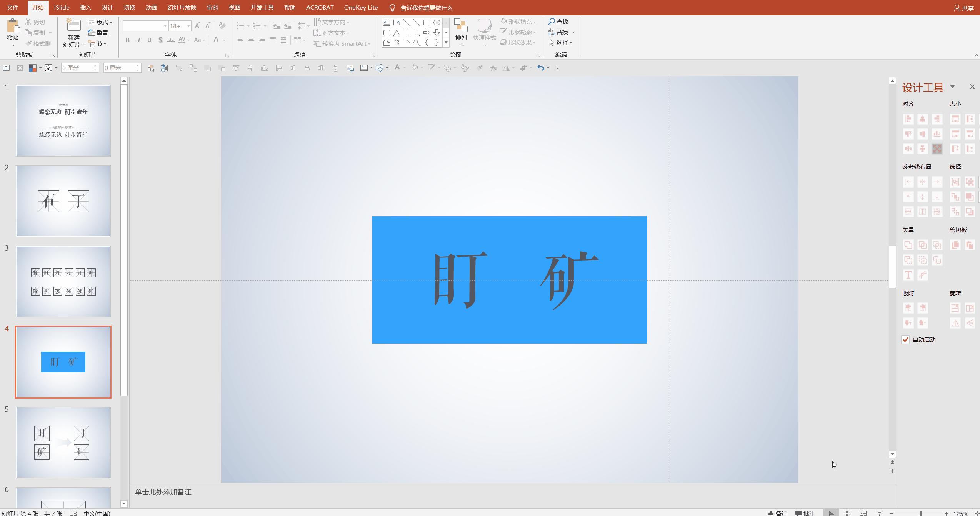Click align-left icon in 设计工具 panel
Viewport: 980px width, 516px height.
click(908, 119)
